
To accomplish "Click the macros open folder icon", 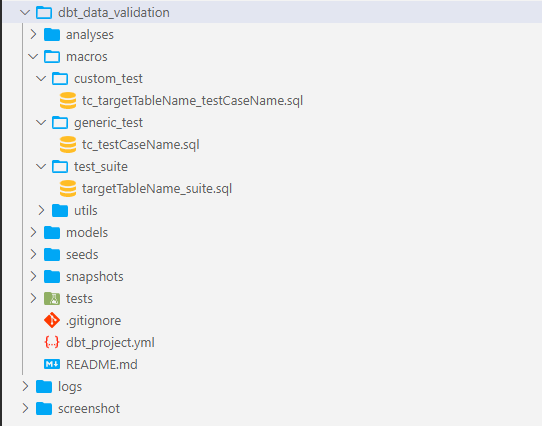I will tap(52, 57).
